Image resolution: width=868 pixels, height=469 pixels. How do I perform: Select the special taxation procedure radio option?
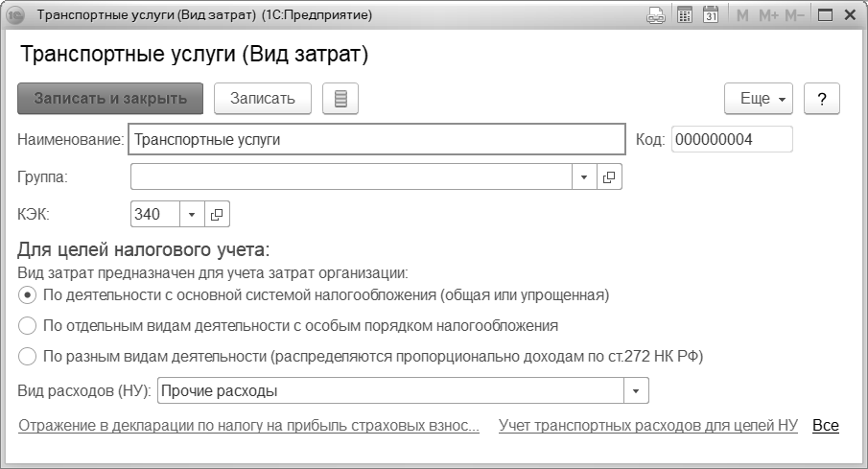point(27,325)
